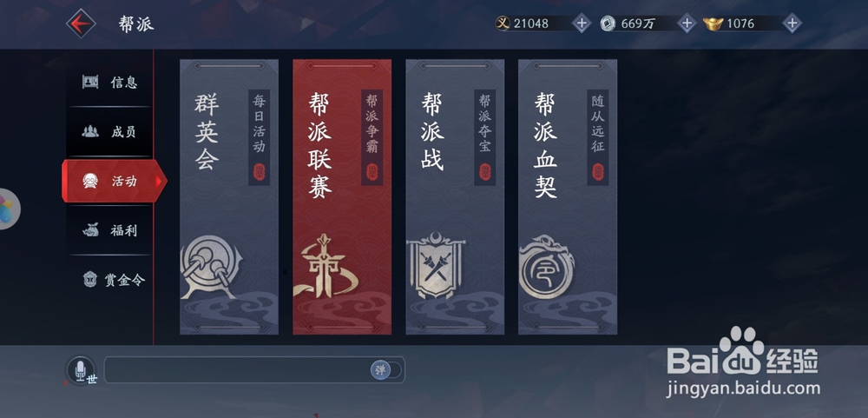868x418 pixels.
Task: Open the 帮派血契 activity banner
Action: click(568, 196)
